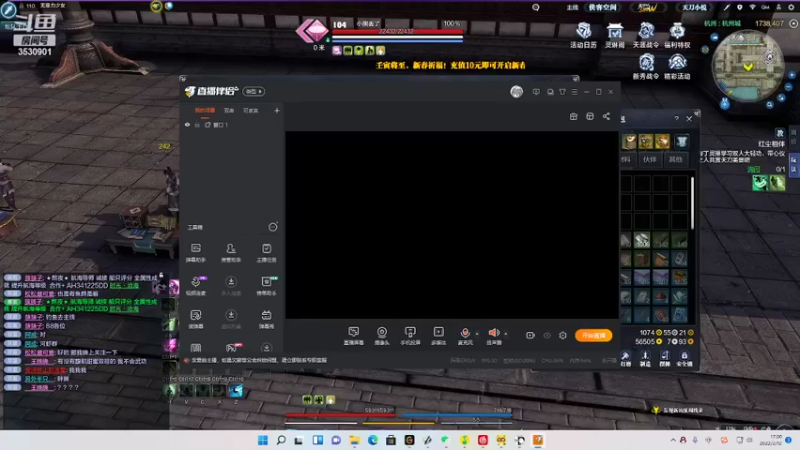Image resolution: width=800 pixels, height=450 pixels.
Task: Click the greyed multi-person download tool
Action: (x=231, y=285)
